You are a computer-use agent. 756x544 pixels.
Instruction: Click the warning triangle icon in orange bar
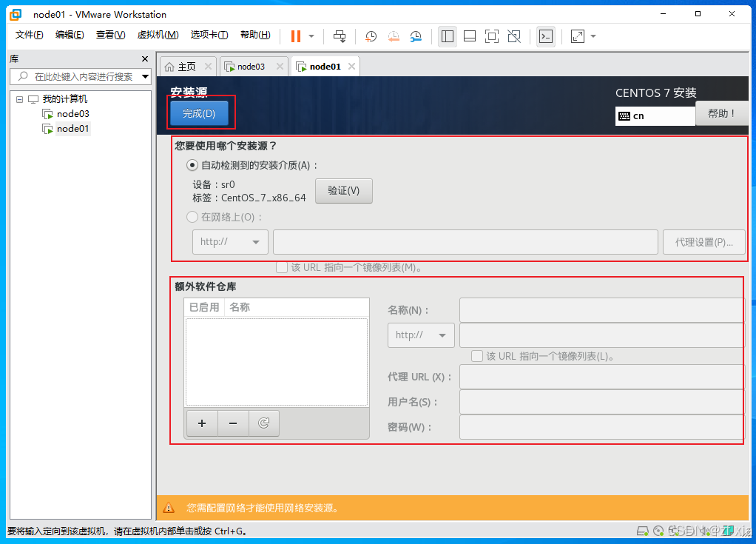[168, 507]
